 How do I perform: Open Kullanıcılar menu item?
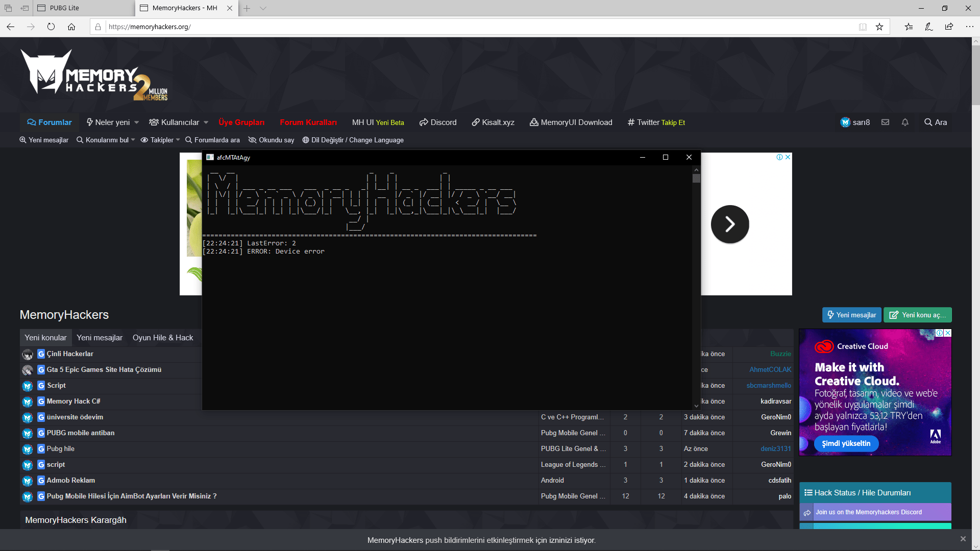point(174,122)
